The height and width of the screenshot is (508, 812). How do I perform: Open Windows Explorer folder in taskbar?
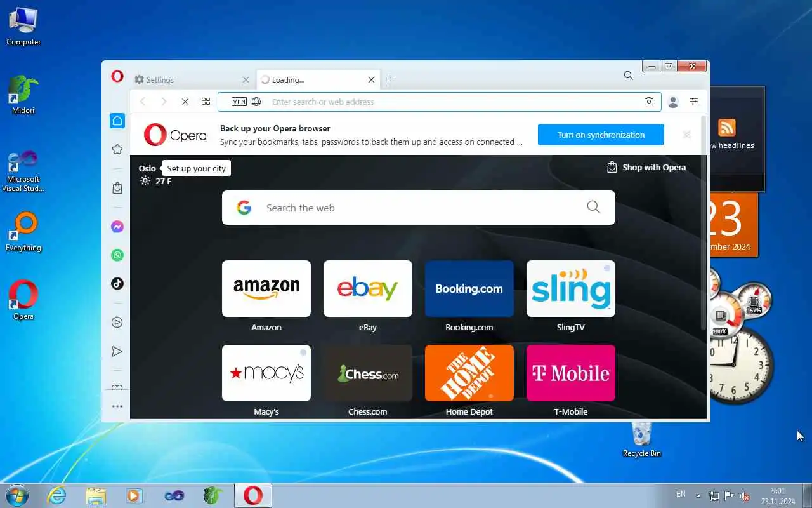coord(96,495)
